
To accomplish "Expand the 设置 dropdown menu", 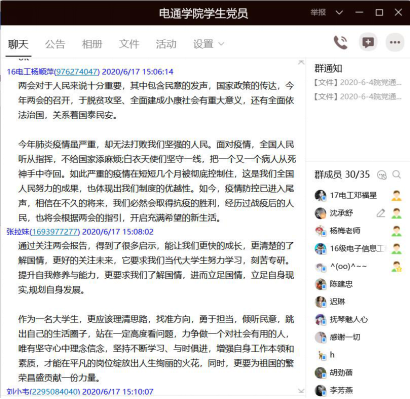I will [x=208, y=44].
